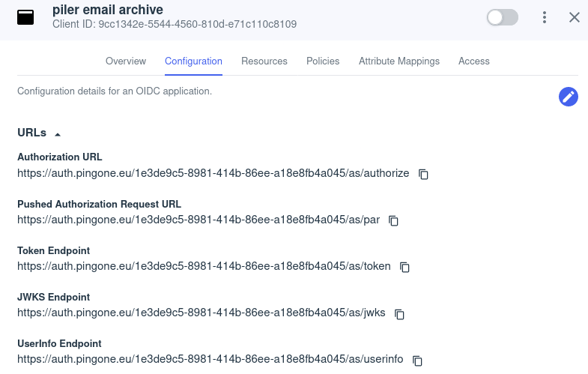Copy the Token Endpoint URL
The image size is (588, 374).
tap(404, 267)
